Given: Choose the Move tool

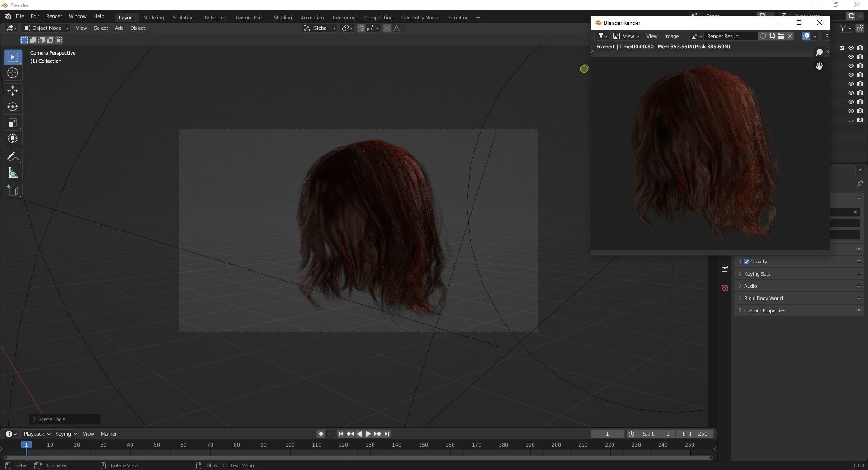Looking at the screenshot, I should pyautogui.click(x=13, y=91).
